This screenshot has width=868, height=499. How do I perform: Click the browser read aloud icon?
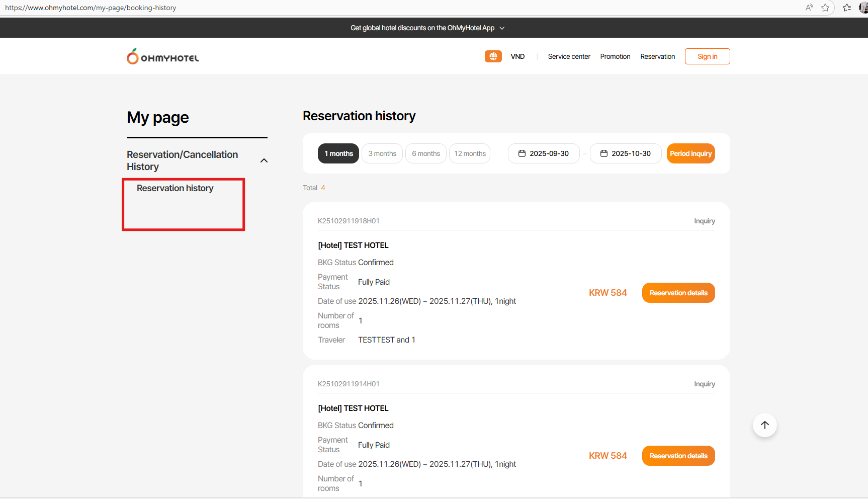809,8
